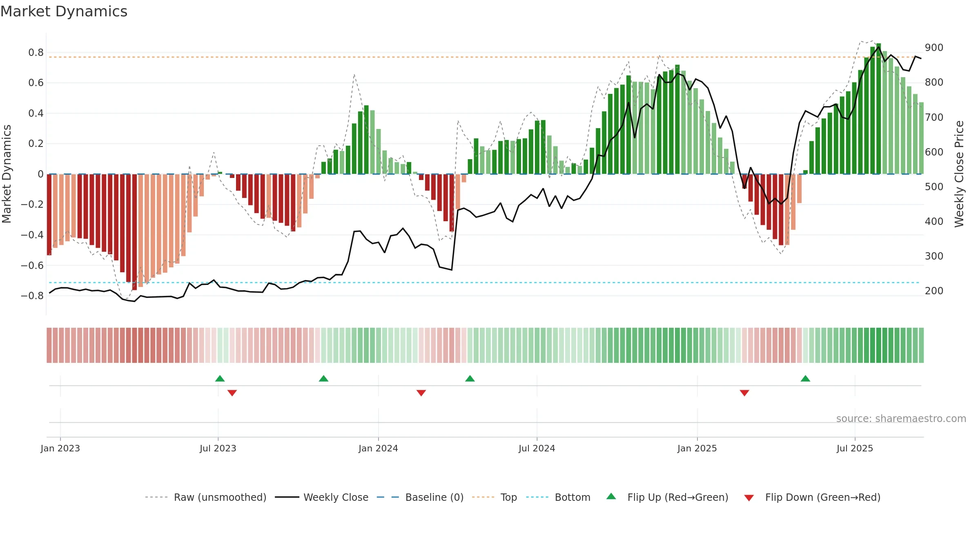Viewport: 980px width, 551px height.
Task: Click the Jul 2024 axis label
Action: click(537, 448)
